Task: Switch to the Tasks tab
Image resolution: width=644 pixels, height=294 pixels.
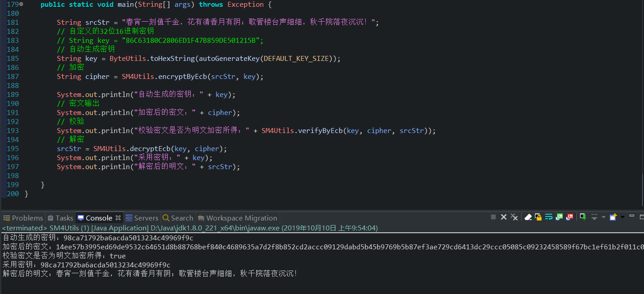Action: [x=60, y=218]
